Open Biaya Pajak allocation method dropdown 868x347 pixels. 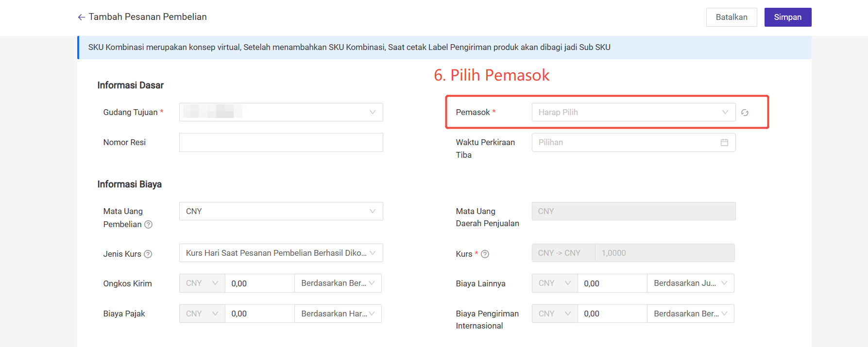(x=338, y=314)
